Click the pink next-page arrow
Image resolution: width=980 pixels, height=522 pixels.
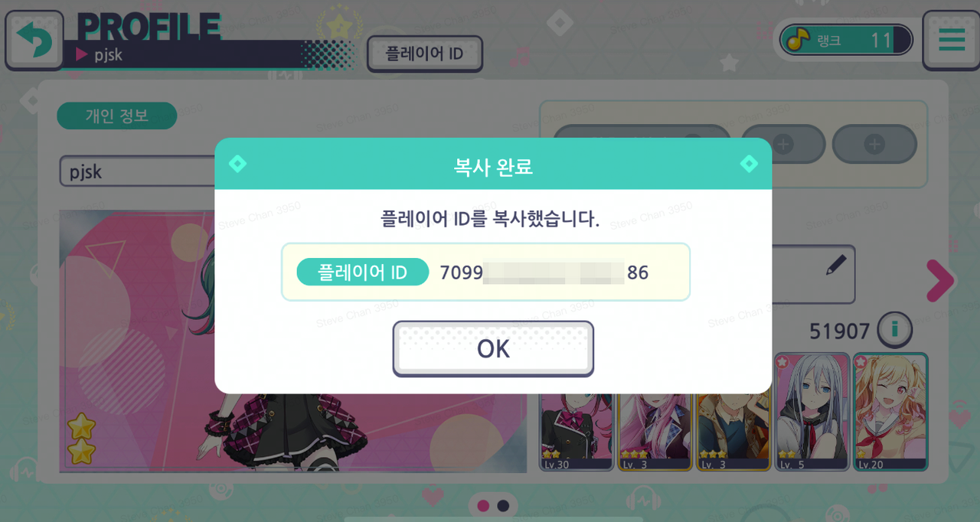point(940,281)
